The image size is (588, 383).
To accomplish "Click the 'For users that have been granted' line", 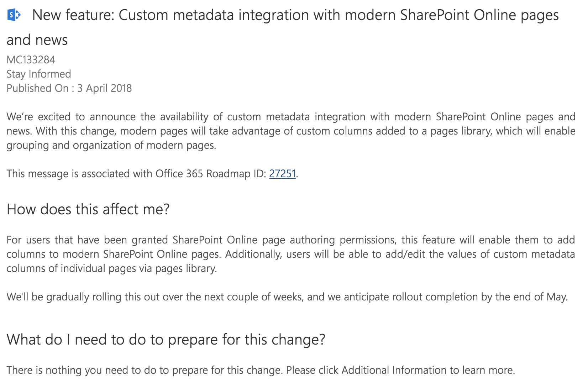I will (291, 240).
